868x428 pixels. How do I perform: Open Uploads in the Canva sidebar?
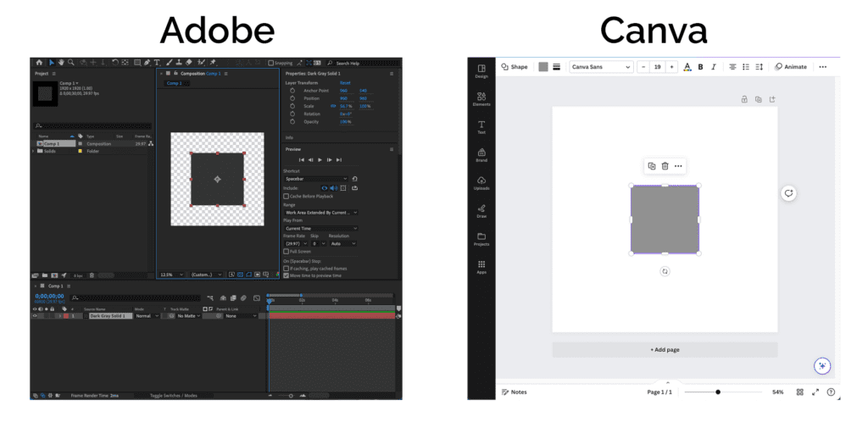point(481,182)
